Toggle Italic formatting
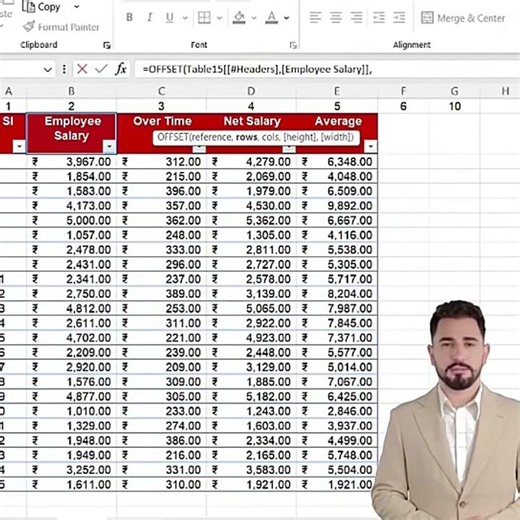 pos(150,17)
